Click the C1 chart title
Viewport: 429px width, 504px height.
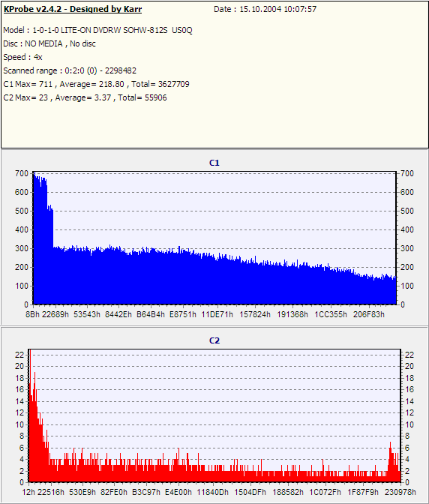click(x=214, y=163)
